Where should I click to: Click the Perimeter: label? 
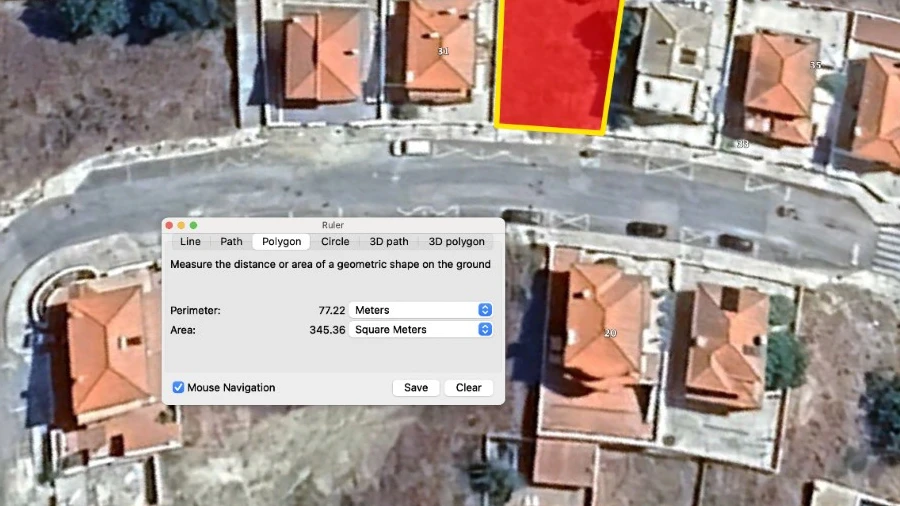[x=195, y=310]
